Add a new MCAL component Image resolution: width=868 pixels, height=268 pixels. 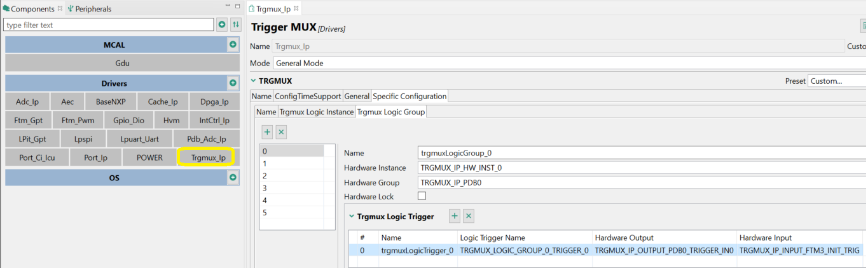tap(233, 44)
